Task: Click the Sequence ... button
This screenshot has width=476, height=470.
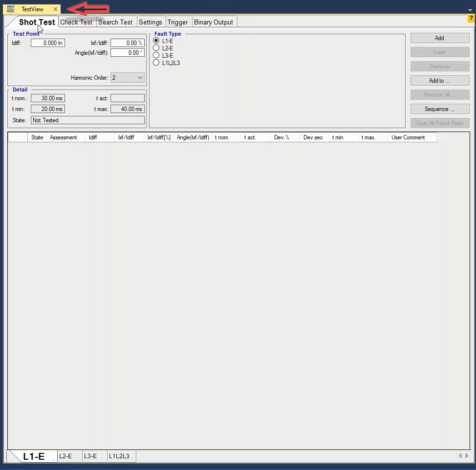Action: click(439, 109)
